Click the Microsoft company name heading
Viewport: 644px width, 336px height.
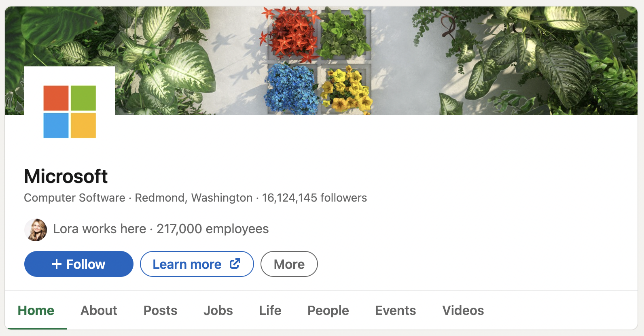point(66,177)
